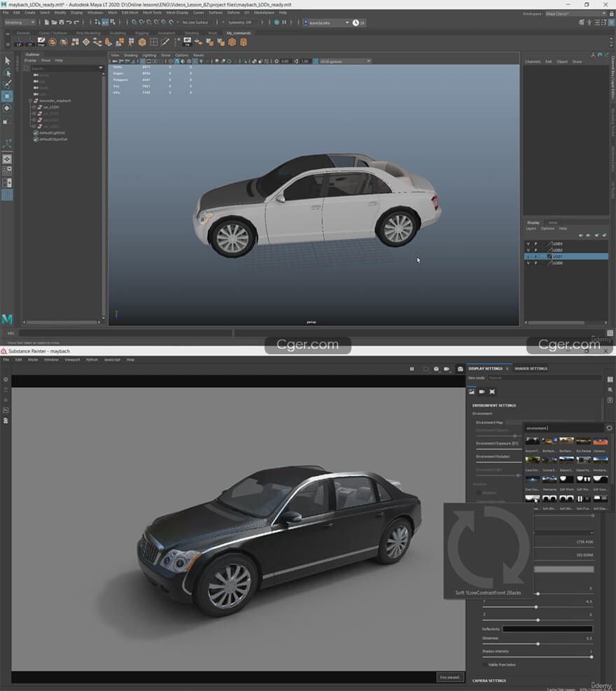The height and width of the screenshot is (691, 616).
Task: Click the CP pivot shelf icon in Maya
Action: click(18, 42)
